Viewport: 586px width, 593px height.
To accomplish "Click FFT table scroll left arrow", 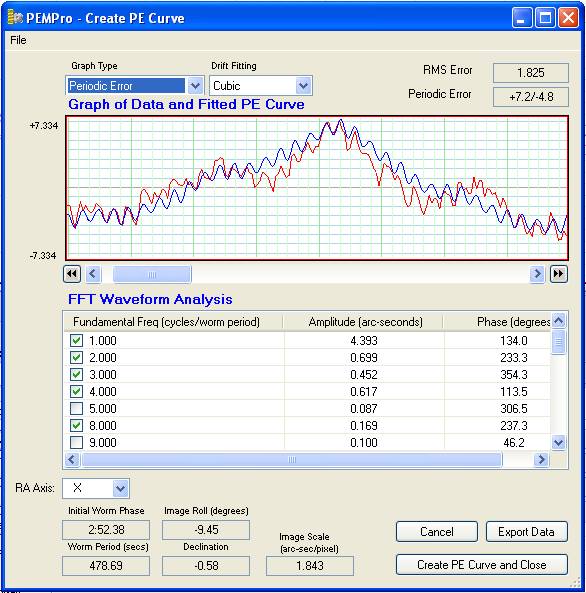I will [72, 460].
